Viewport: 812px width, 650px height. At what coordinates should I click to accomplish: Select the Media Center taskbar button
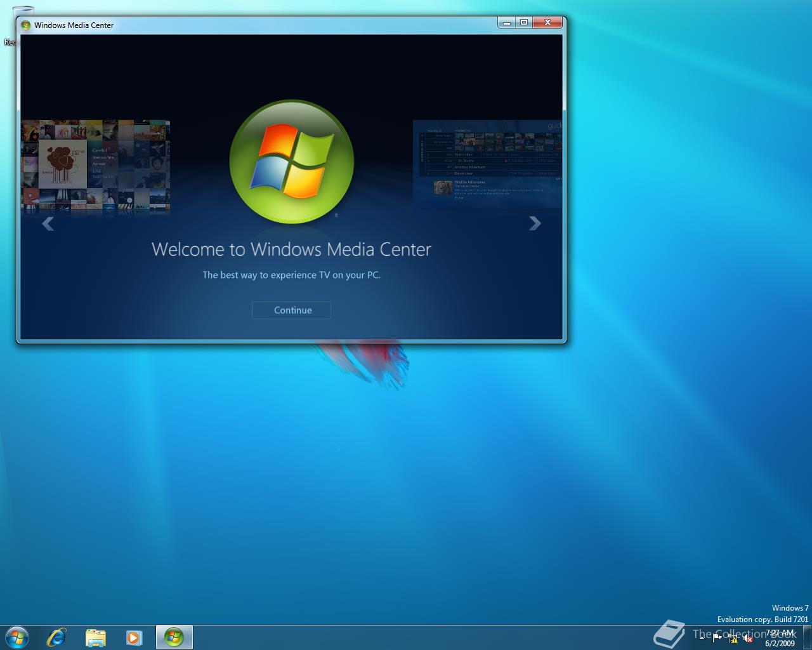tap(174, 637)
